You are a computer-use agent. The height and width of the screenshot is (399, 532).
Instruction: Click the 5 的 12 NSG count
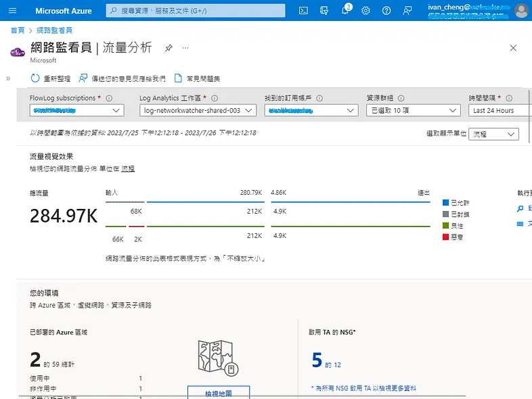click(x=326, y=360)
